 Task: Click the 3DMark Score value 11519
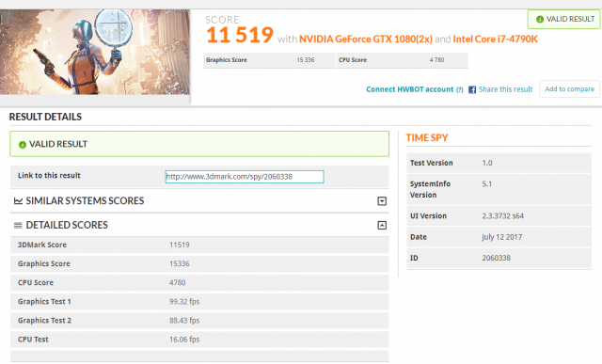tap(180, 245)
